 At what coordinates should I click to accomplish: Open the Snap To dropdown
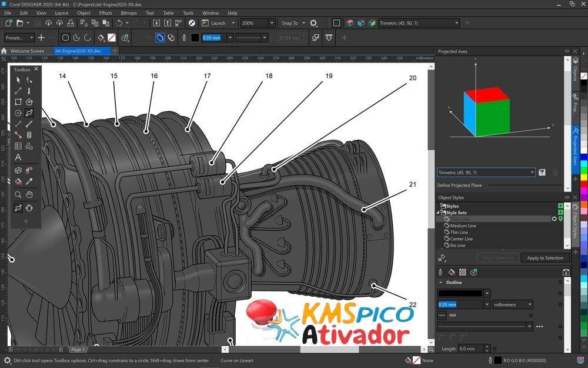(x=304, y=23)
